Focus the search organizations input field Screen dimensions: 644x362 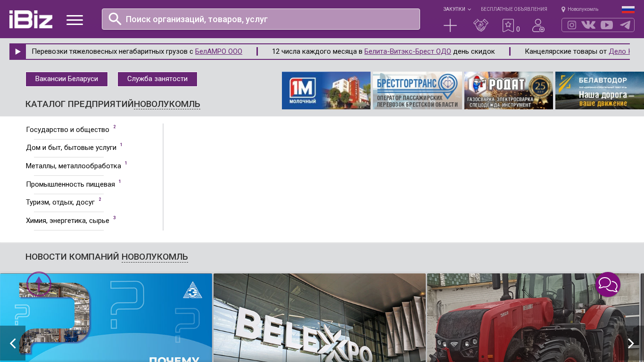pos(261,19)
